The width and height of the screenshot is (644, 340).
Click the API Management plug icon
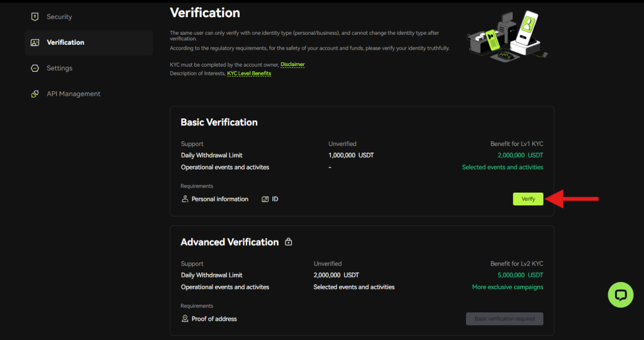tap(35, 94)
